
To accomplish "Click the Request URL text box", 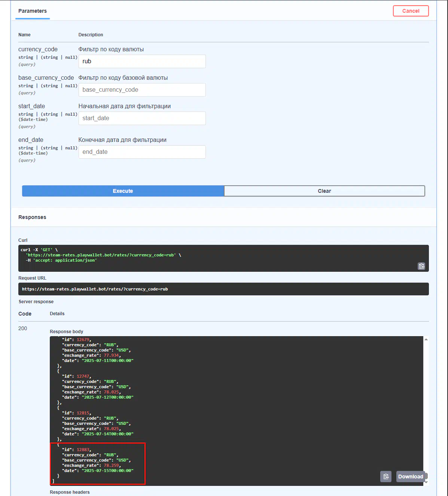I will (223, 289).
